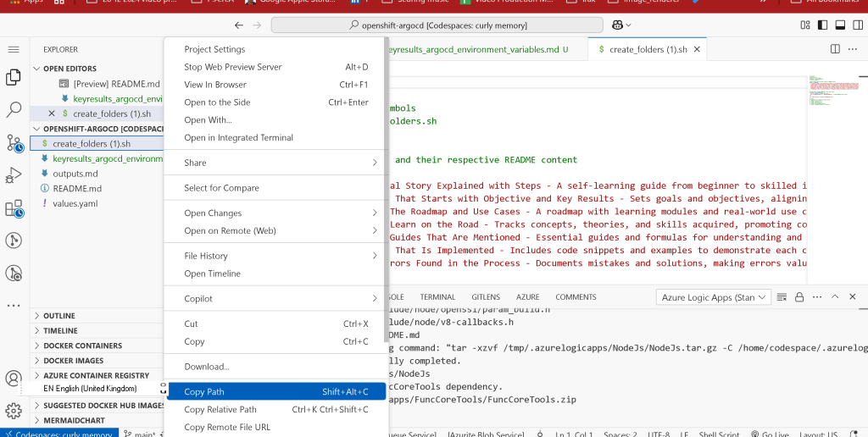Screen dimensions: 868x437
Task: Maximize the bottom panel with chevron
Action: click(x=835, y=297)
